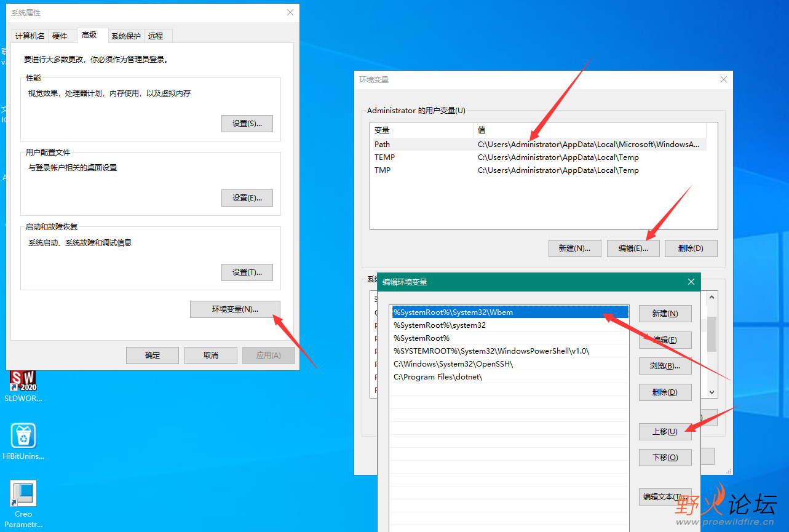Image resolution: width=789 pixels, height=532 pixels.
Task: Click the 编辑文本(T)... button
Action: (665, 497)
